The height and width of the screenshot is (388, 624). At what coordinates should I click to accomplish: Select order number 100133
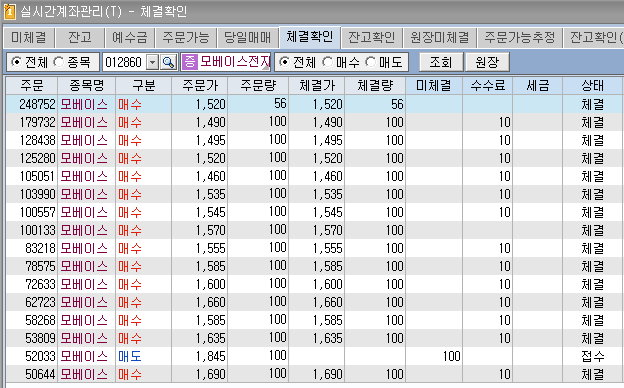pos(37,230)
